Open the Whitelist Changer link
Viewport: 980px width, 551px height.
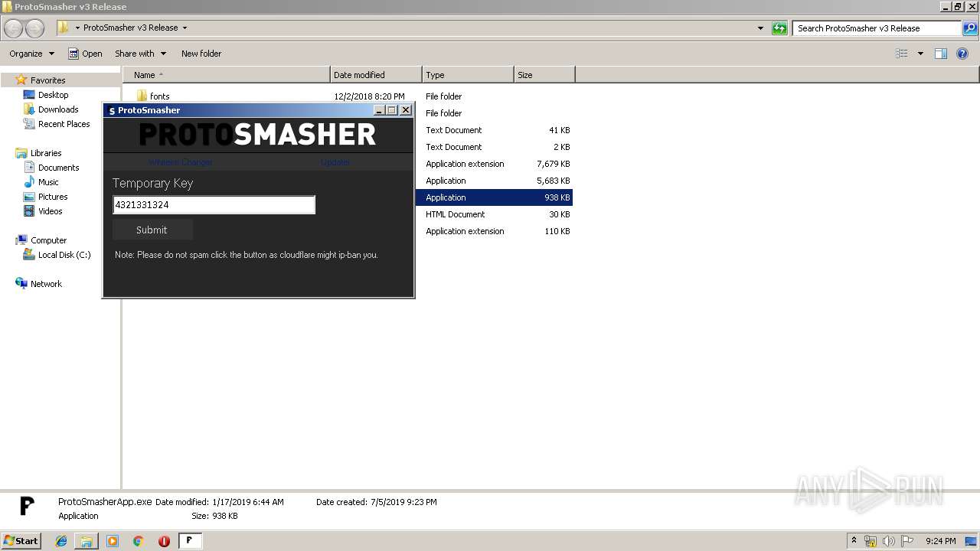pyautogui.click(x=181, y=162)
